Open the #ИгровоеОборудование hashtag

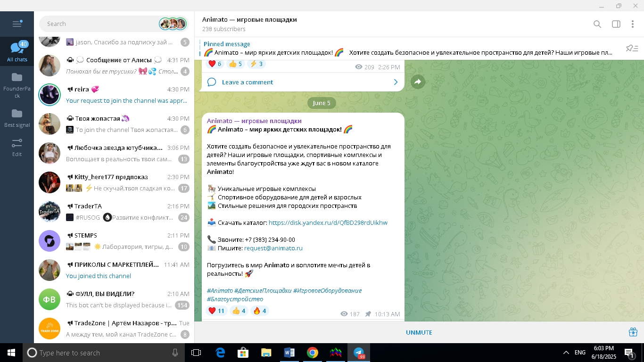click(x=327, y=291)
